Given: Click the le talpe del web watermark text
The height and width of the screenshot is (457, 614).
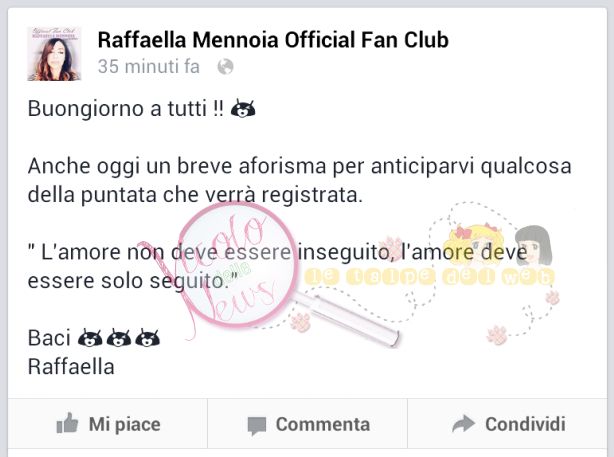Looking at the screenshot, I should pos(430,276).
